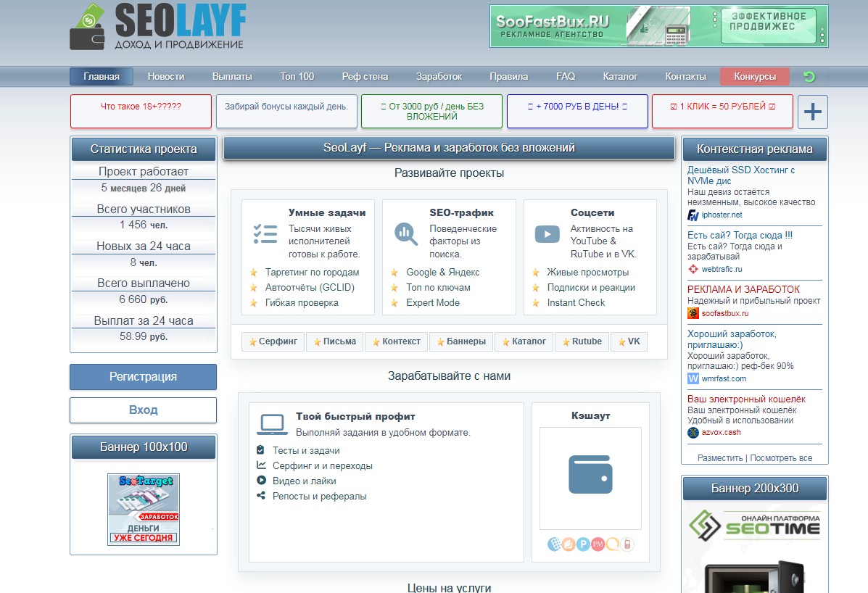Open the Выплаты menu item

(x=232, y=77)
